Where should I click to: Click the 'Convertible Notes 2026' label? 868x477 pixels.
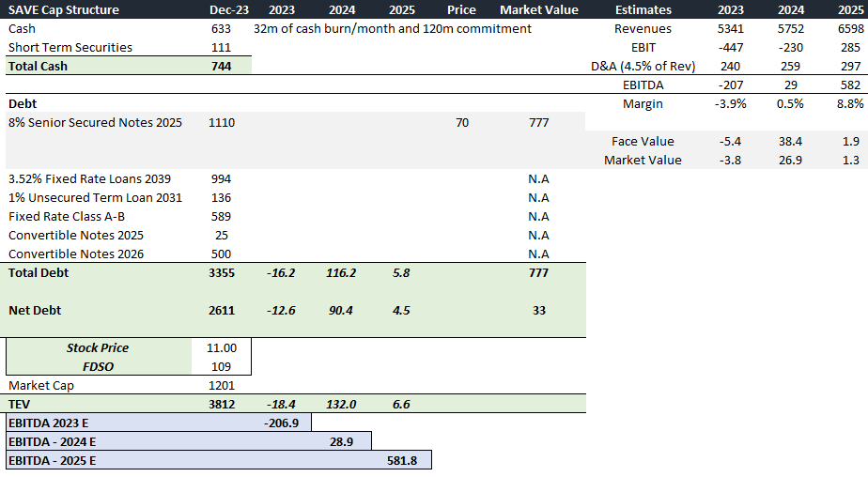point(76,254)
